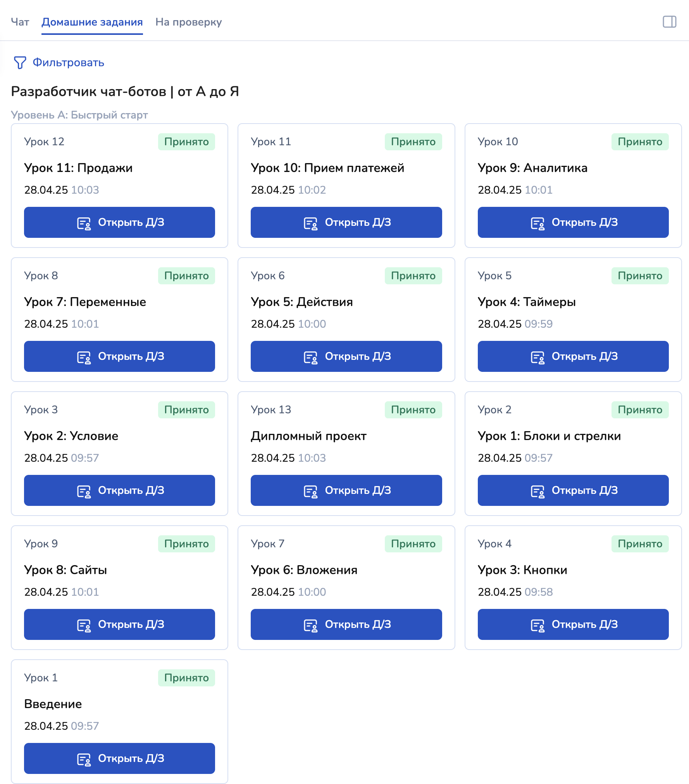Open the На проверку tab
Screen dimensions: 689x784
click(188, 22)
